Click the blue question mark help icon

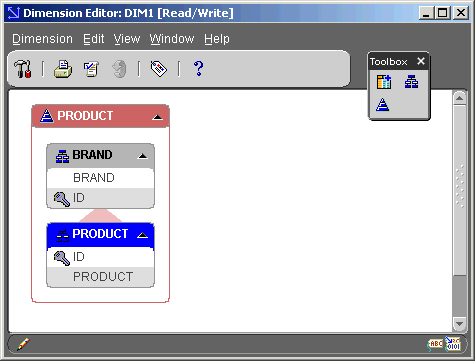click(198, 68)
